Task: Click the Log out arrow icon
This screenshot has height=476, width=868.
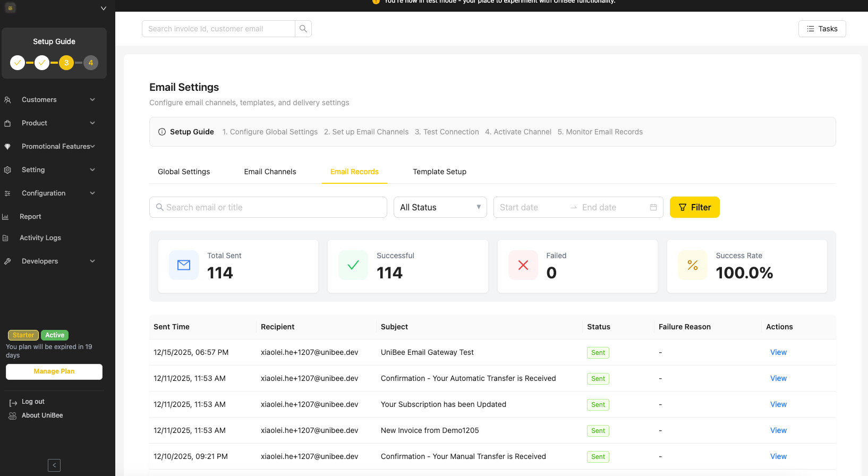Action: click(13, 403)
